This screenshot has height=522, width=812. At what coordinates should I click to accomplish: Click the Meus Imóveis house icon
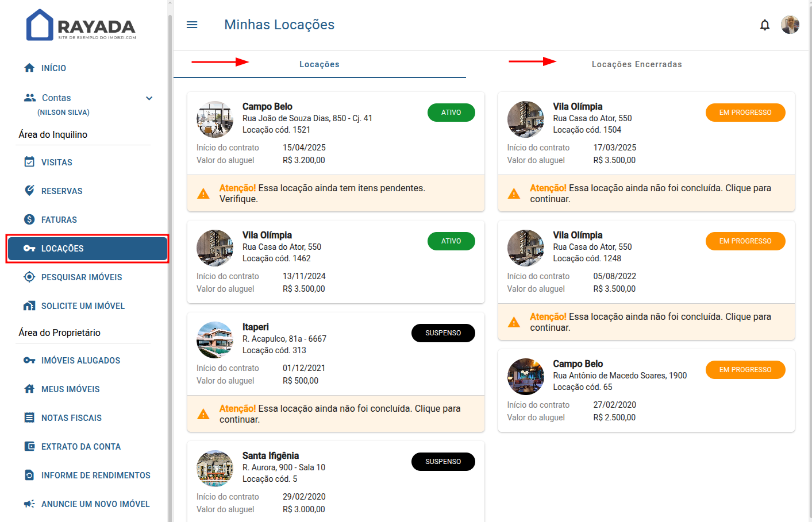[x=29, y=389]
